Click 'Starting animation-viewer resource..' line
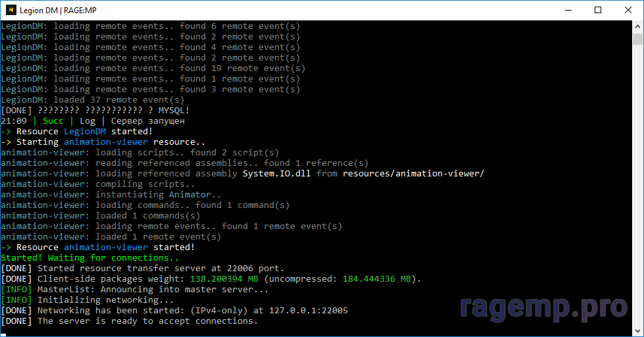This screenshot has height=337, width=644. (103, 142)
